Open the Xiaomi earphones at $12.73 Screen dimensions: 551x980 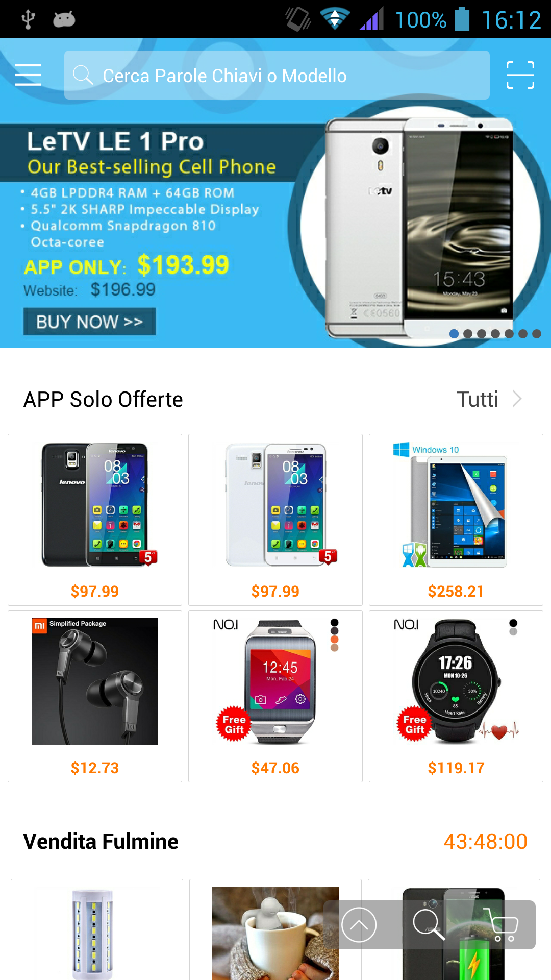95,696
